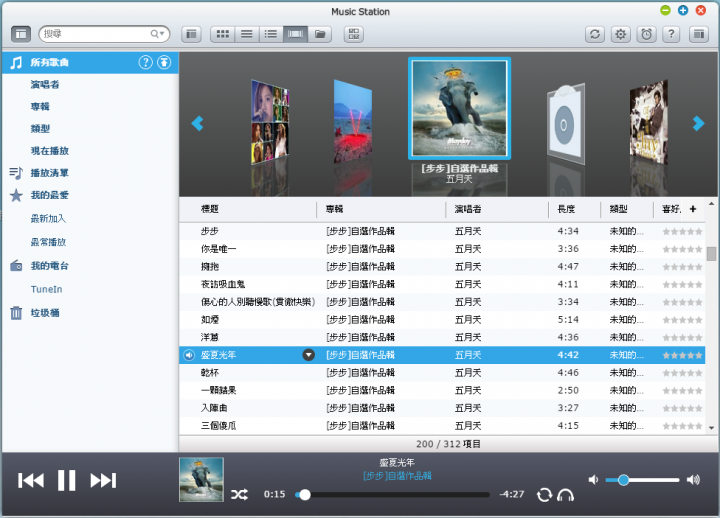Toggle shuffle mode
This screenshot has width=720, height=518.
click(x=239, y=495)
